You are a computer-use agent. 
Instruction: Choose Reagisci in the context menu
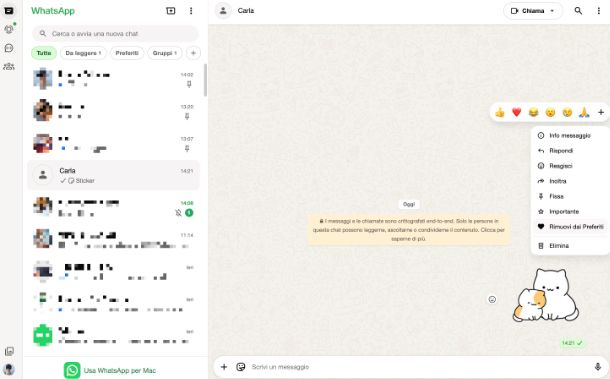(x=570, y=166)
